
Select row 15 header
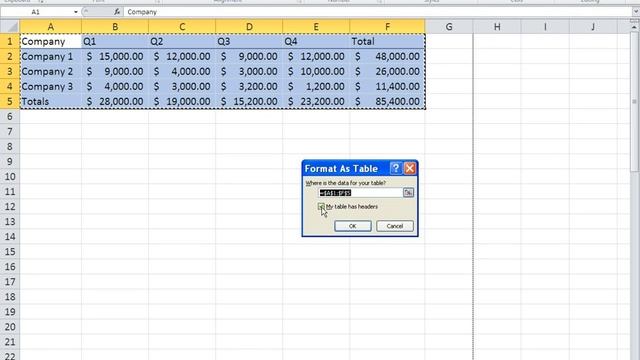pyautogui.click(x=10, y=251)
